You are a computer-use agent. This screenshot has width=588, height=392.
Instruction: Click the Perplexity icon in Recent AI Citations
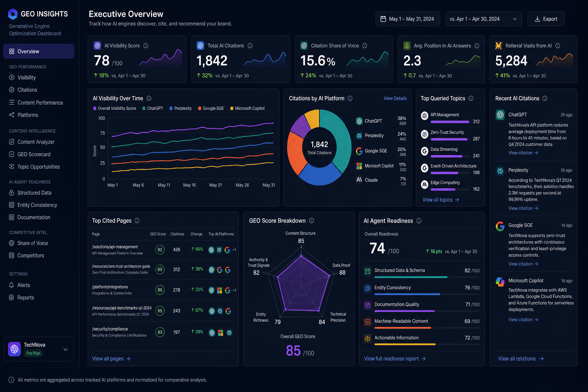pos(500,171)
